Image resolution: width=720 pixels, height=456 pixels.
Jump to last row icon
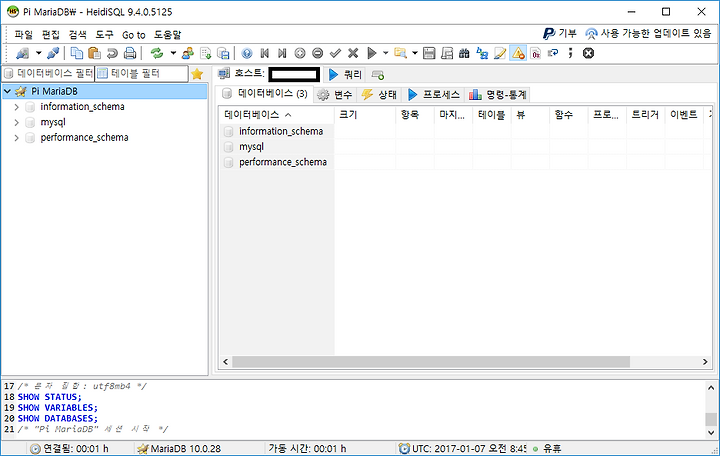tap(282, 53)
